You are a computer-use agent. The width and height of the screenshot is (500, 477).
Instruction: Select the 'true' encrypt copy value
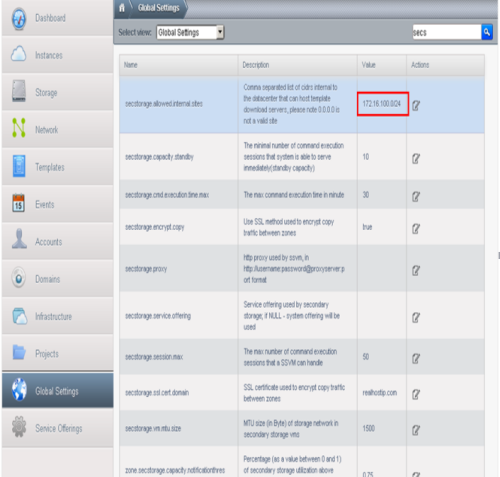click(367, 227)
